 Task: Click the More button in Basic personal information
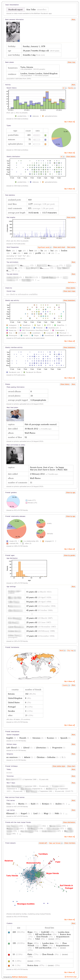click(73, 19)
